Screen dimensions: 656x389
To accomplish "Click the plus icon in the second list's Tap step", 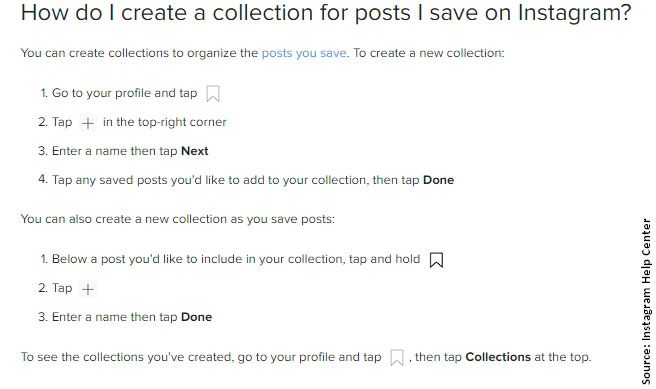I will (88, 289).
